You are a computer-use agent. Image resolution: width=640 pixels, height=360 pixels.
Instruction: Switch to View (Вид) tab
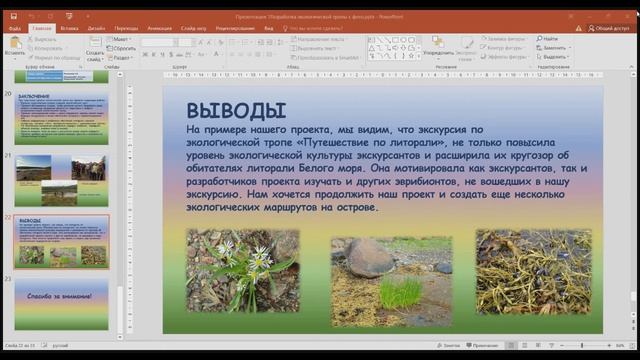[269, 29]
